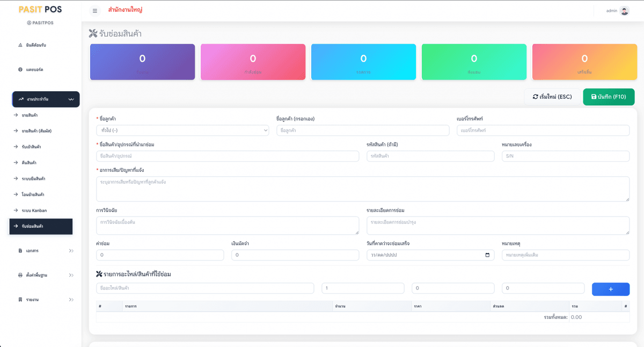Viewport: 644px width, 347px height.
Task: Click the PASIT POS logo
Action: (x=40, y=10)
